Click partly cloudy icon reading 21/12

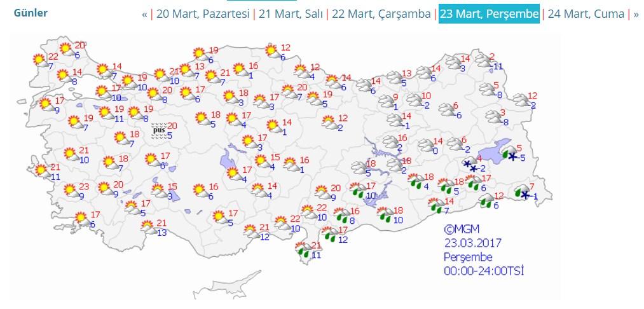pyautogui.click(x=252, y=231)
